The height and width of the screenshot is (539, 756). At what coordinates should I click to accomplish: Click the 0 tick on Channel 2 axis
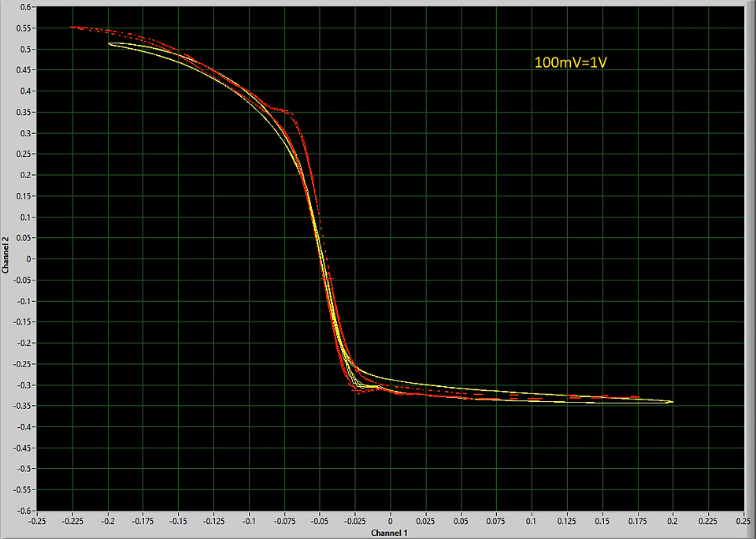pyautogui.click(x=28, y=259)
